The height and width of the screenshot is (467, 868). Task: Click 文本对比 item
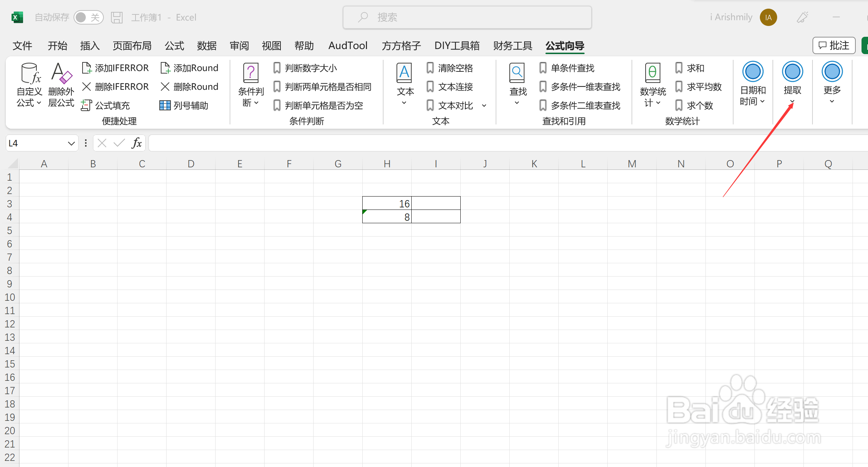(449, 105)
